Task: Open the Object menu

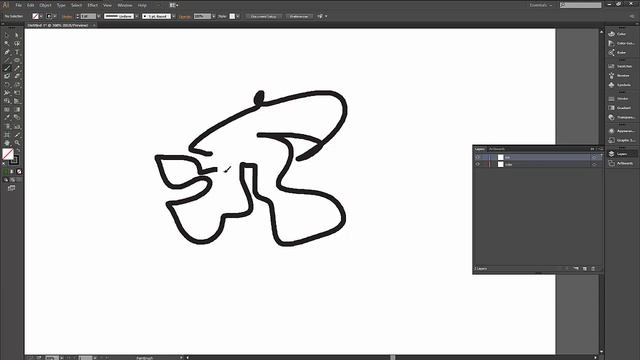Action: [45, 5]
